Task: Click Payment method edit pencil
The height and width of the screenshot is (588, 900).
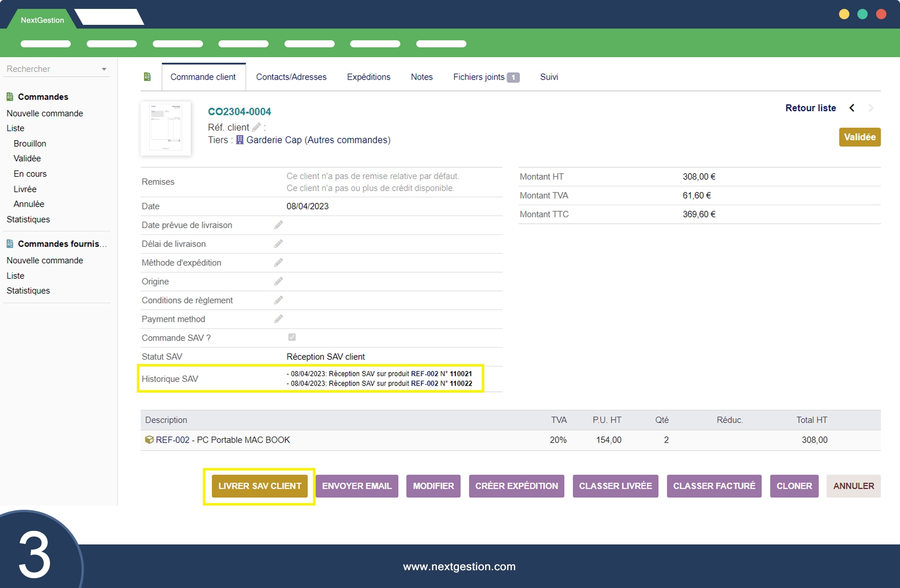Action: click(x=278, y=319)
